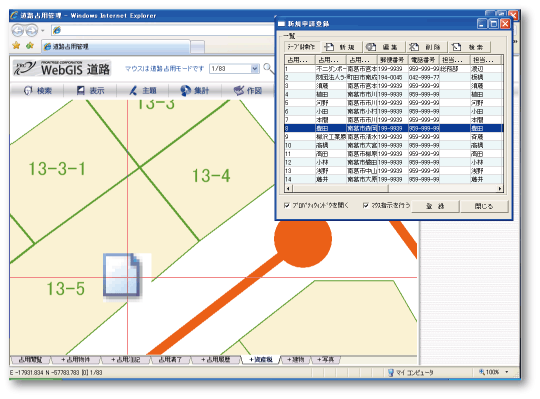
Task: Select table row 13 浅野
Action: pos(394,171)
